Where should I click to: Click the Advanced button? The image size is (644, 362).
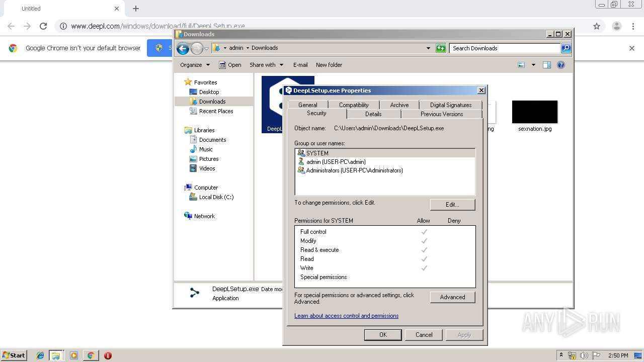point(452,297)
